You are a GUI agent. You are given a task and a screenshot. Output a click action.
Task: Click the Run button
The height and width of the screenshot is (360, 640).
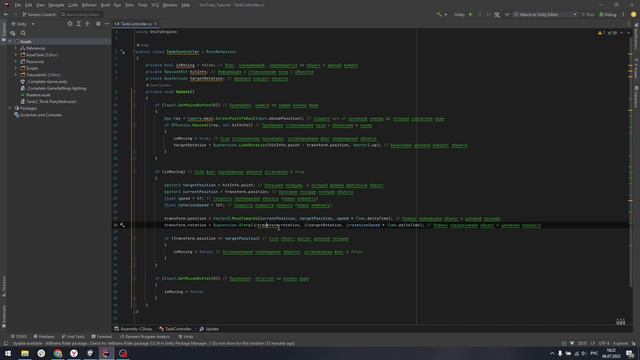588,14
